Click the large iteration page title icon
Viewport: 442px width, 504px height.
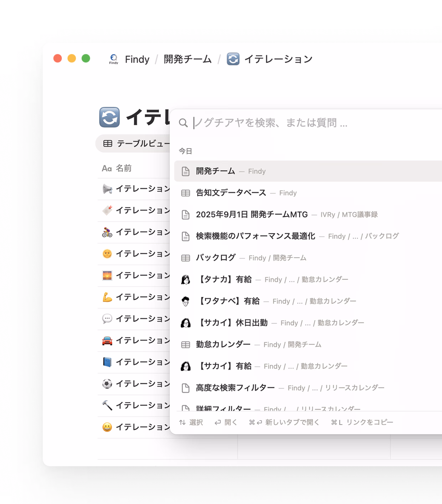tap(109, 117)
